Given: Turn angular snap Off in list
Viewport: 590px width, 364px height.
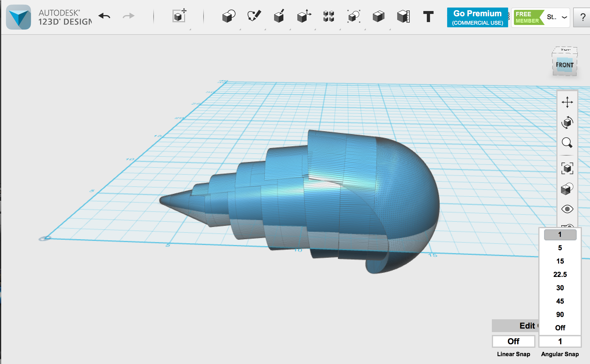Looking at the screenshot, I should pos(560,328).
